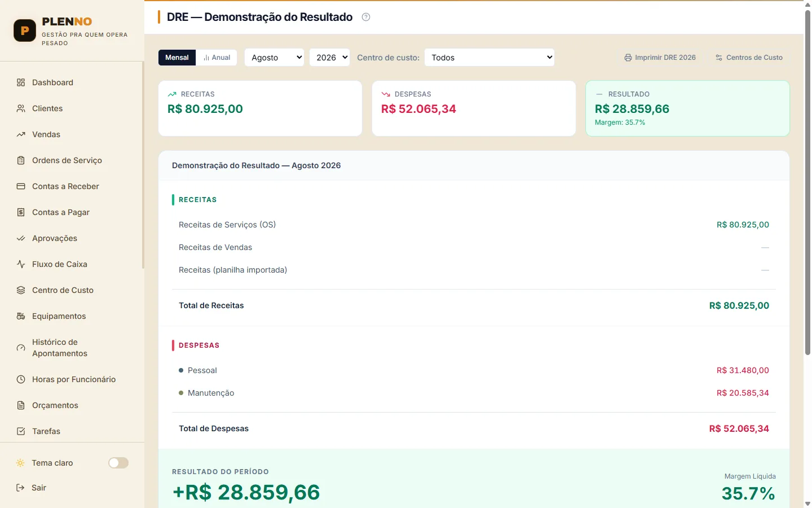Click the Receitas summary card value

pos(205,109)
